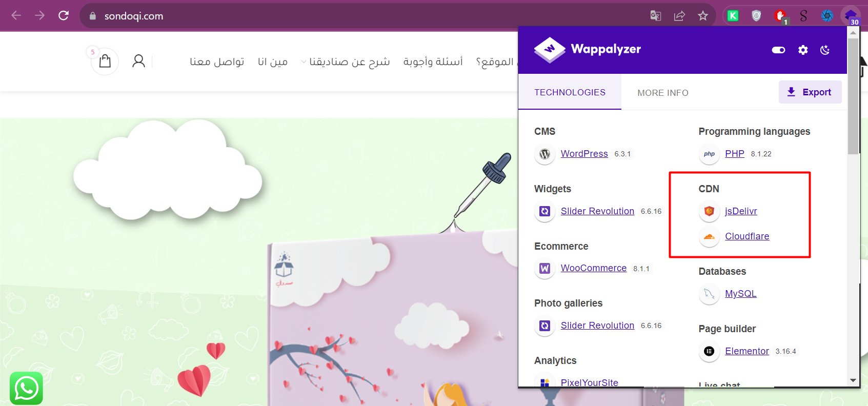Open the Cloudflare link
This screenshot has height=406, width=868.
pos(747,236)
